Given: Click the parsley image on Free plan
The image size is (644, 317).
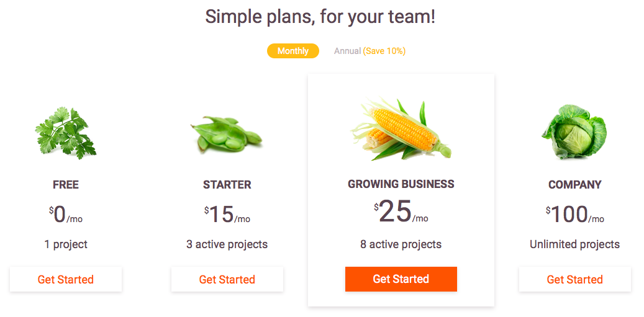Looking at the screenshot, I should pos(66,133).
